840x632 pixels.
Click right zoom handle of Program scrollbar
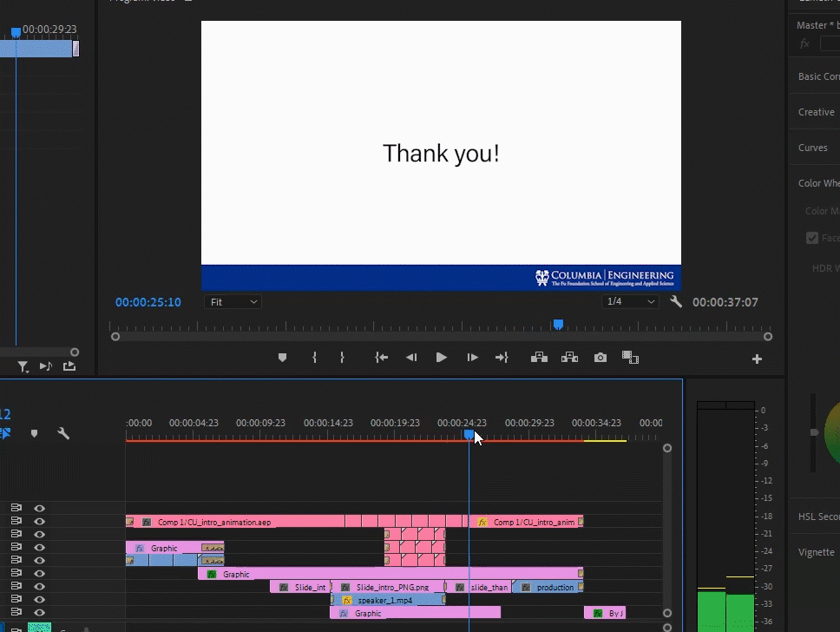tap(768, 337)
